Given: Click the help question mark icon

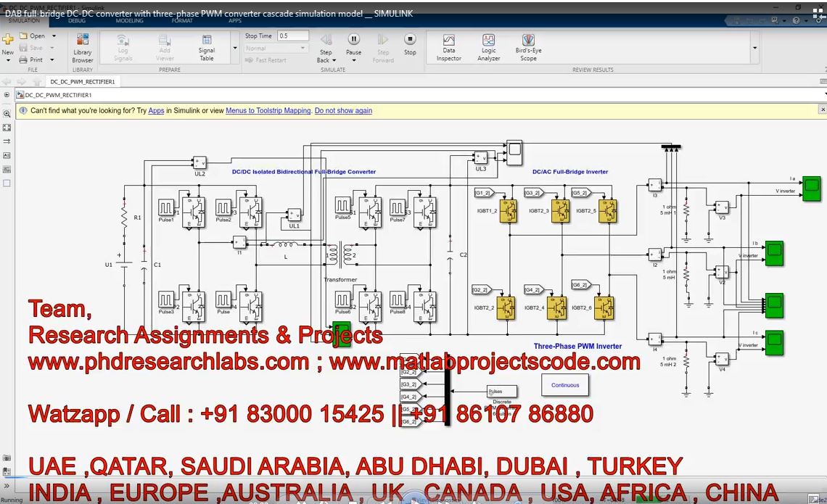Looking at the screenshot, I should pyautogui.click(x=796, y=20).
